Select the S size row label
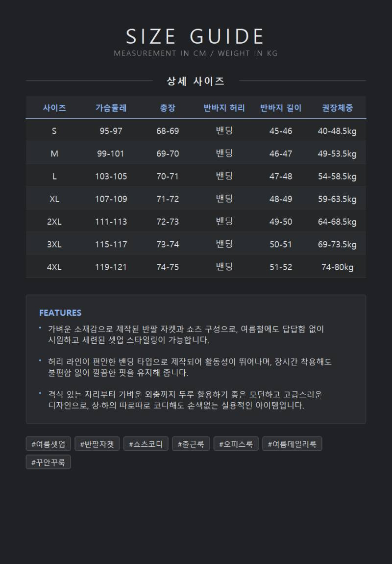 [54, 130]
